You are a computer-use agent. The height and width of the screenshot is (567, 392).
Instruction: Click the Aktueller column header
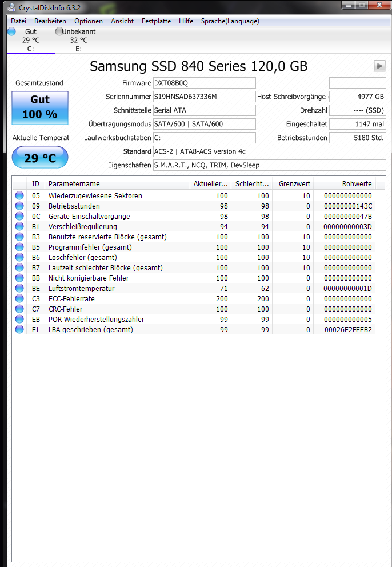click(210, 183)
